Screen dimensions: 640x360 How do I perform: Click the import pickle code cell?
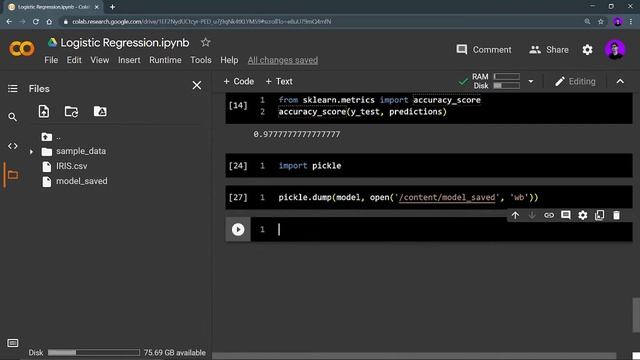429,166
